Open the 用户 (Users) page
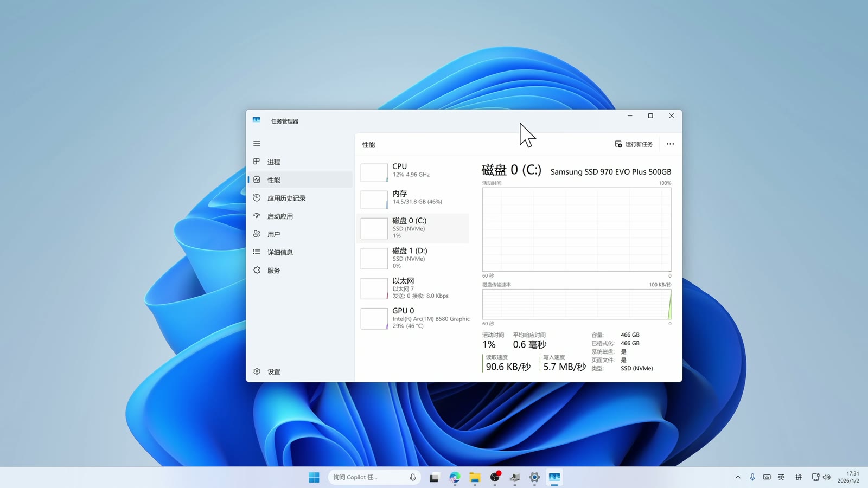 click(300, 234)
